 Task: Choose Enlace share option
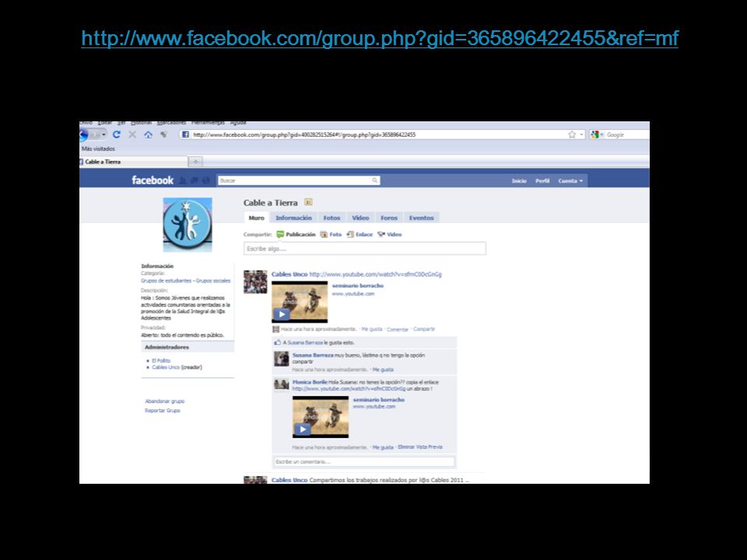point(359,234)
